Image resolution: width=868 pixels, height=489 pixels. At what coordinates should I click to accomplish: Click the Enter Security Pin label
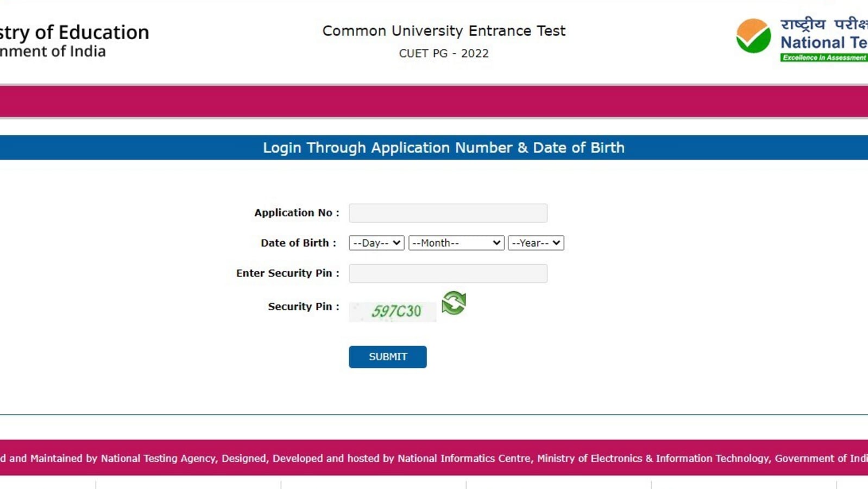tap(287, 273)
